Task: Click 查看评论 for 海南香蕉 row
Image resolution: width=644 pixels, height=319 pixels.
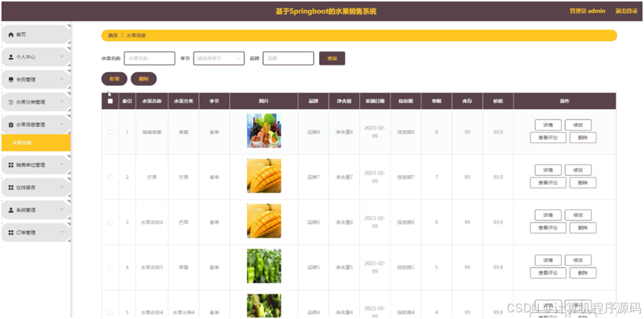Action: (x=548, y=137)
